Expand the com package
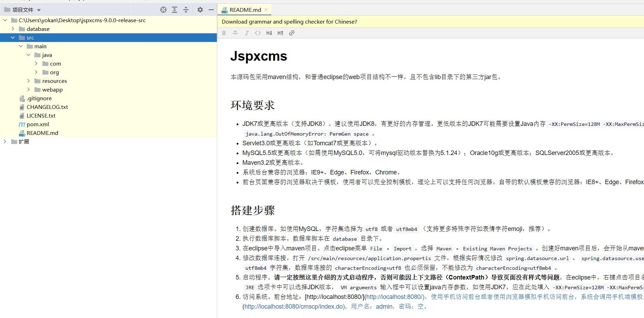Image resolution: width=644 pixels, height=318 pixels. tap(36, 63)
